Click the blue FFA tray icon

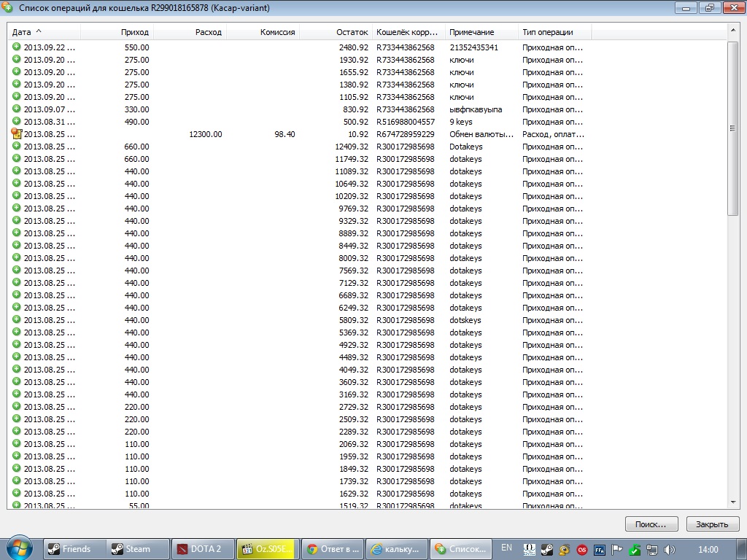(600, 550)
